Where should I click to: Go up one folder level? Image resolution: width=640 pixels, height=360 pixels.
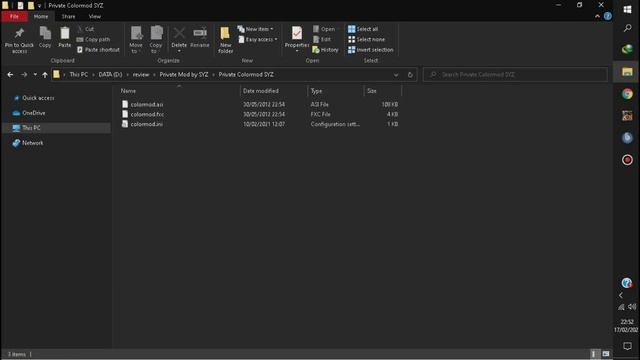(45, 75)
